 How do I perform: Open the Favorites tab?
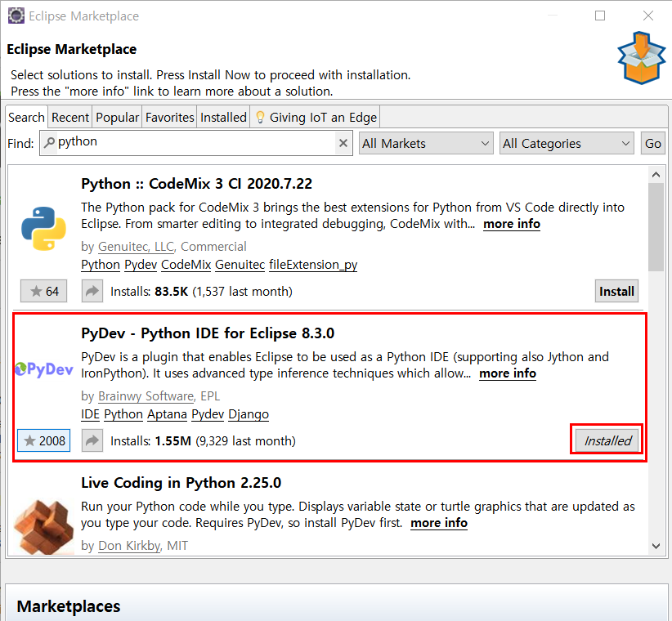(170, 118)
